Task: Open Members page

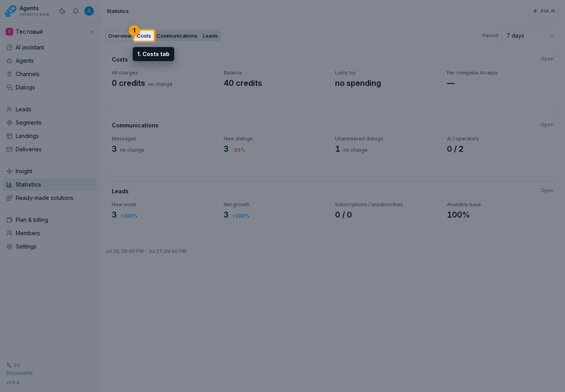Action: 50,233
